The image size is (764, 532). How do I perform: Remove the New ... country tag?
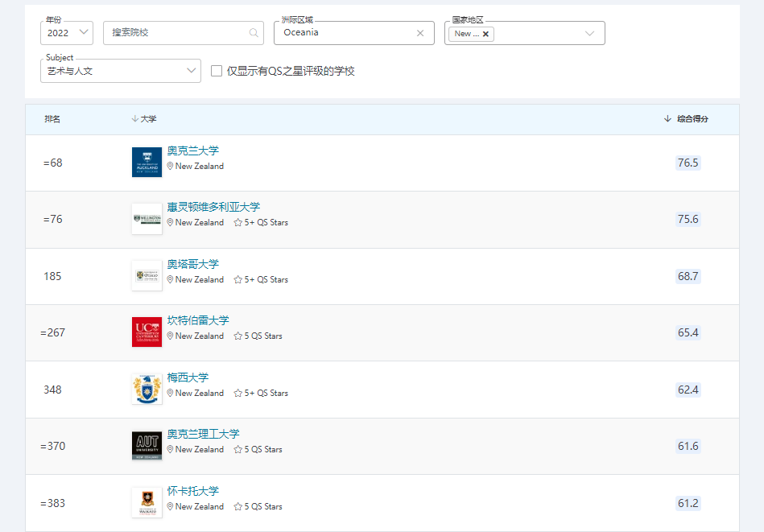pos(485,34)
